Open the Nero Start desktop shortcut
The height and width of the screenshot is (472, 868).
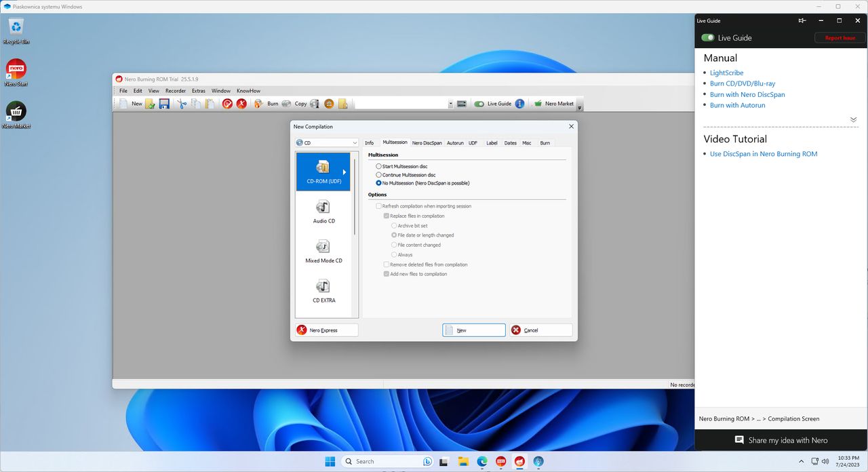[16, 73]
